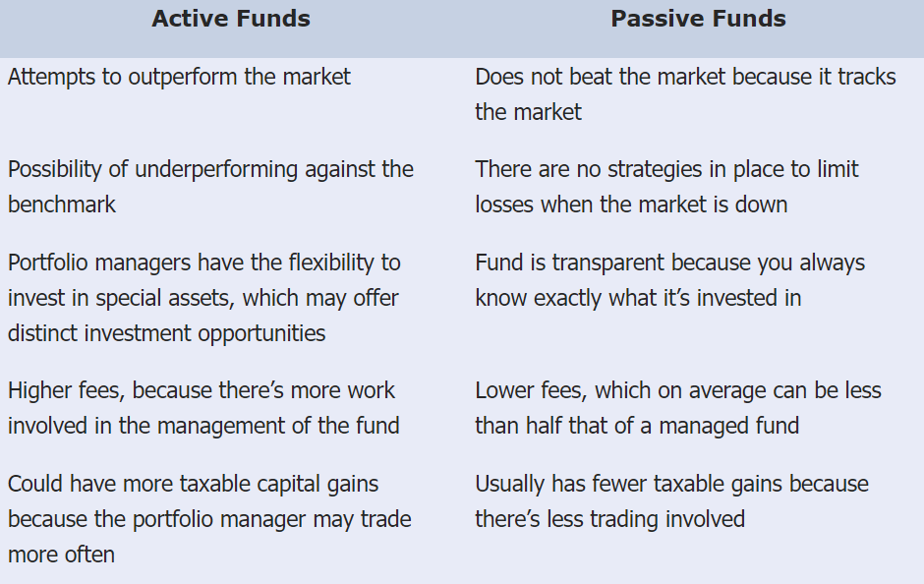Click 'know exactly what it's invested in' line
Viewport: 924px width, 584px height.
[638, 298]
